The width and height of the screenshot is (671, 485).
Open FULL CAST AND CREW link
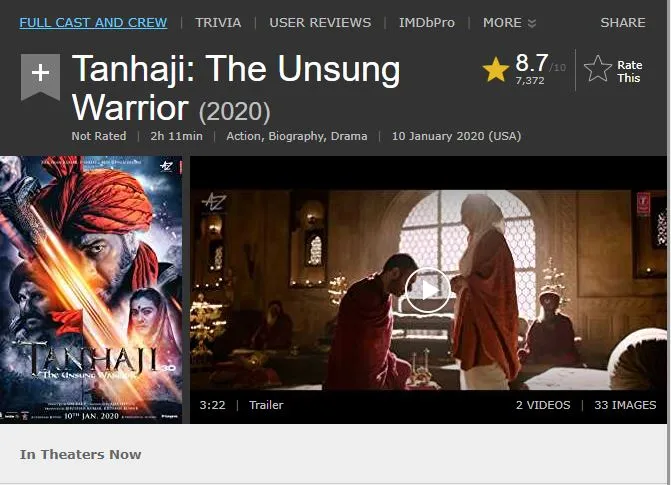coord(93,23)
